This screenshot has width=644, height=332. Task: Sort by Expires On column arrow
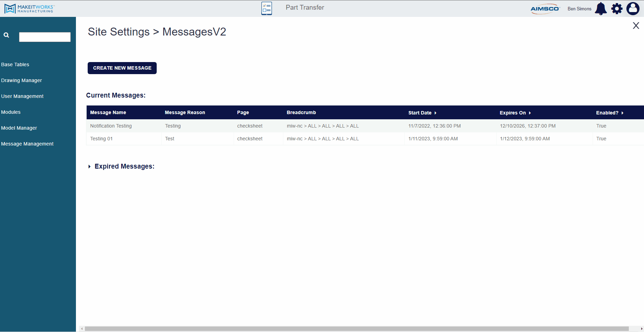coord(530,113)
